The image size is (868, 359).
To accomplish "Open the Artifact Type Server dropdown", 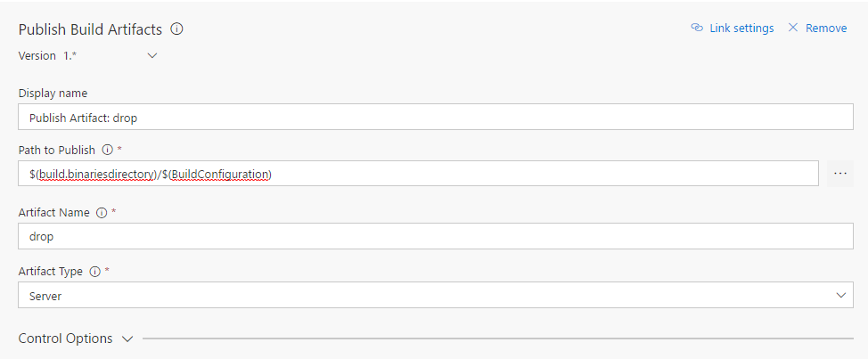I will coord(435,295).
